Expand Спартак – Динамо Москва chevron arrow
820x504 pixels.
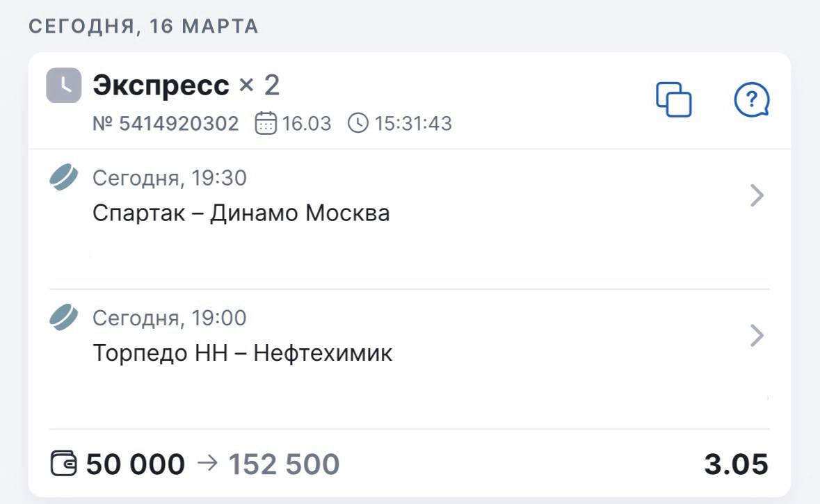point(757,196)
